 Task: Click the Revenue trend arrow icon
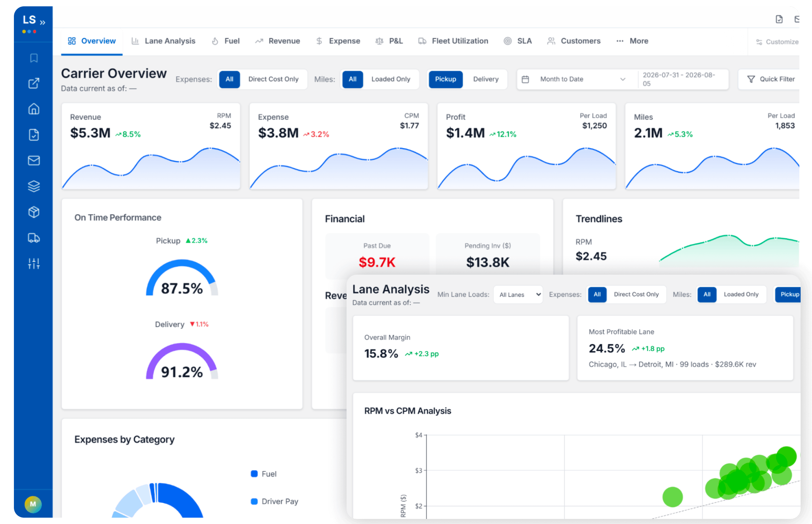(259, 41)
